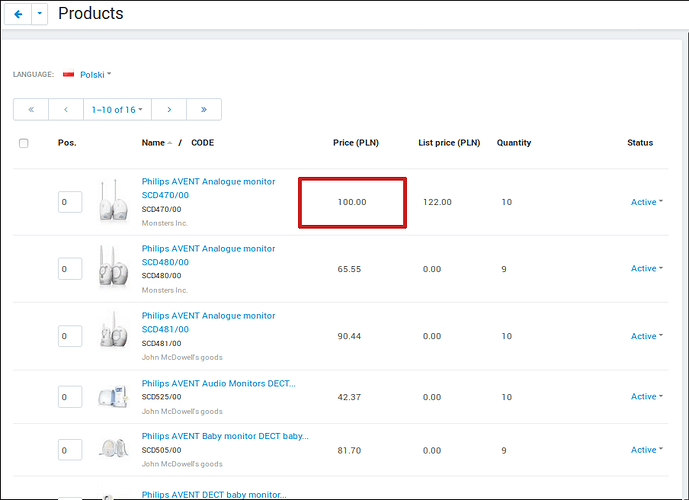Sort by Status column header
Image resolution: width=689 pixels, height=500 pixels.
click(640, 143)
